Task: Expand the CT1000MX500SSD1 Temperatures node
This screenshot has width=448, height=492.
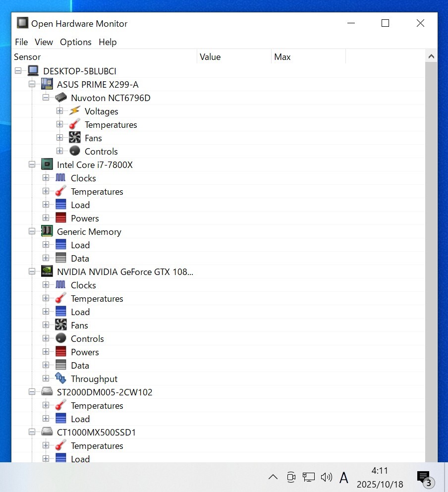Action: tap(46, 445)
